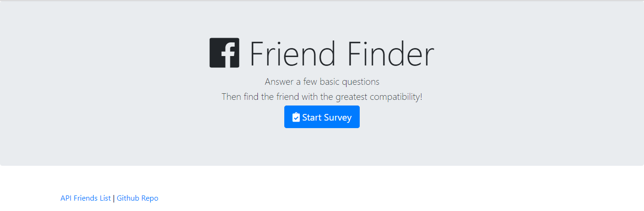Click the word "Finder" in the main heading
This screenshot has width=644, height=211.
[390, 54]
